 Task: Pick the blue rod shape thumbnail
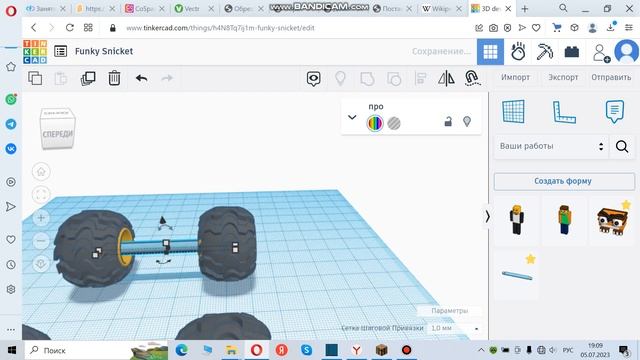point(517,276)
